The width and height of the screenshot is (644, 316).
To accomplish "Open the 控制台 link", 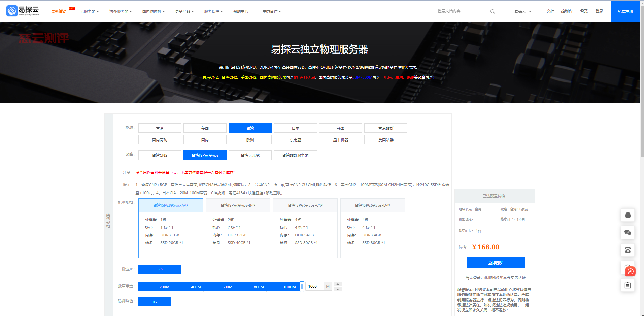I will tap(567, 11).
